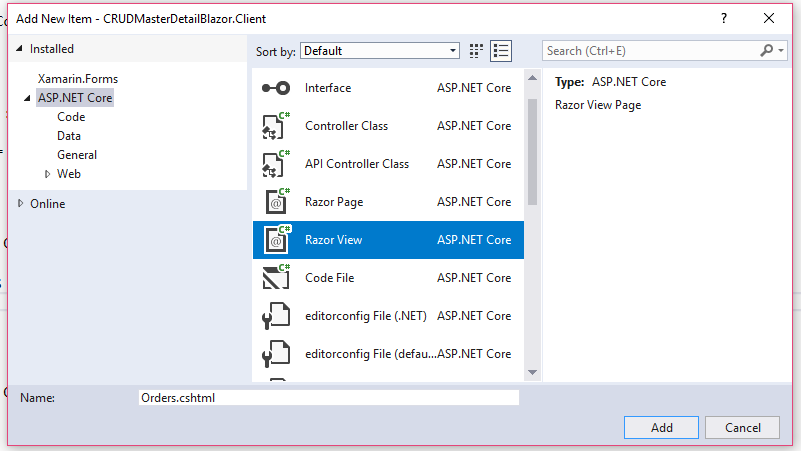Select 'editorconfig File (.NET)' name
This screenshot has height=451, width=801.
366,316
